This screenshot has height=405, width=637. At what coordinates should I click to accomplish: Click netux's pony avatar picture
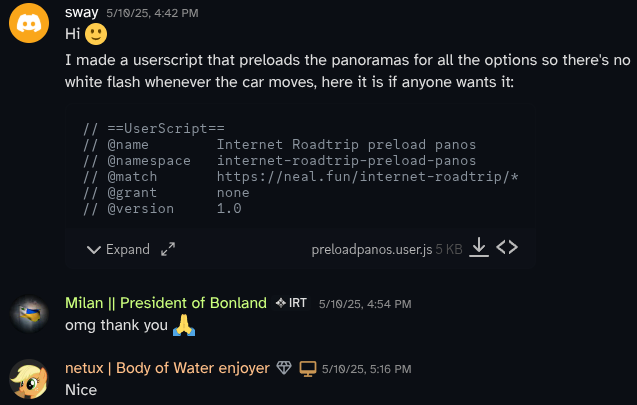tap(30, 378)
